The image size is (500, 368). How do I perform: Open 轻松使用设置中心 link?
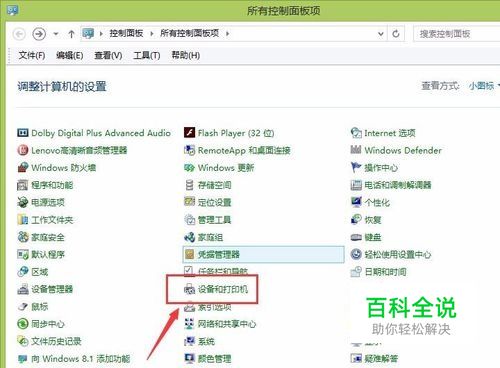[398, 255]
